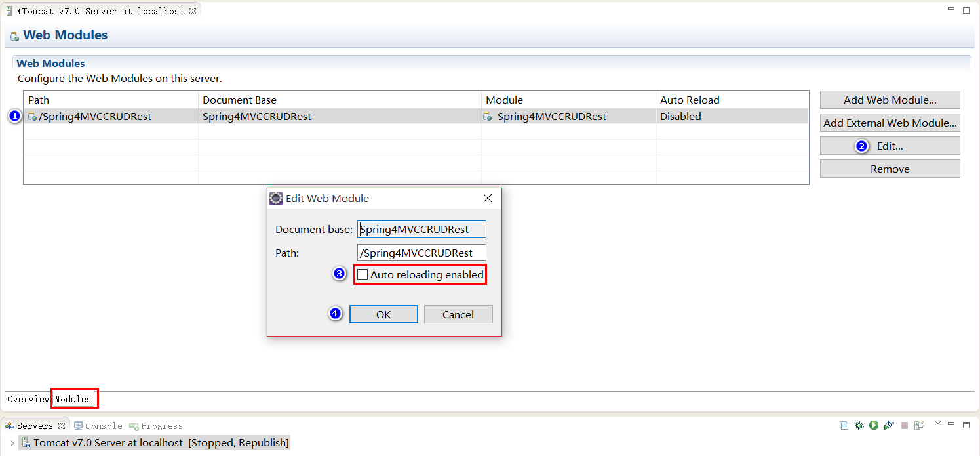Click the Module column header

568,100
